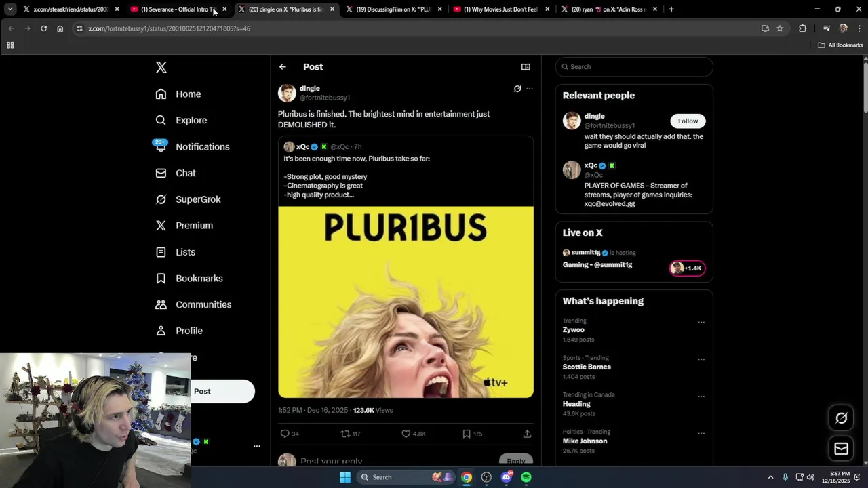Screen dimensions: 868x488
Task: Reload the current page
Action: point(43,28)
